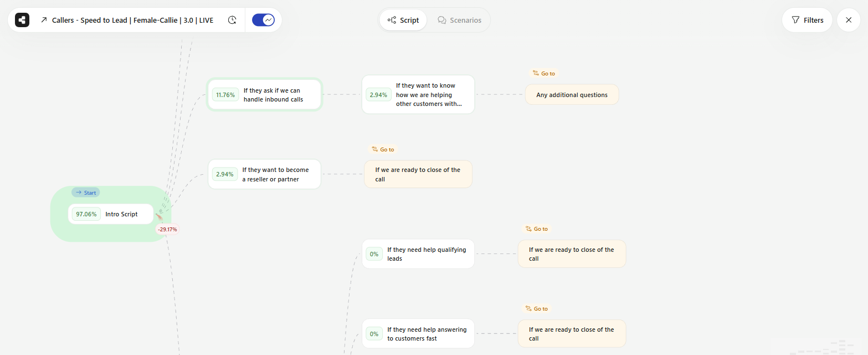Toggle the analytics switch in header
This screenshot has height=355, width=868.
tap(263, 20)
